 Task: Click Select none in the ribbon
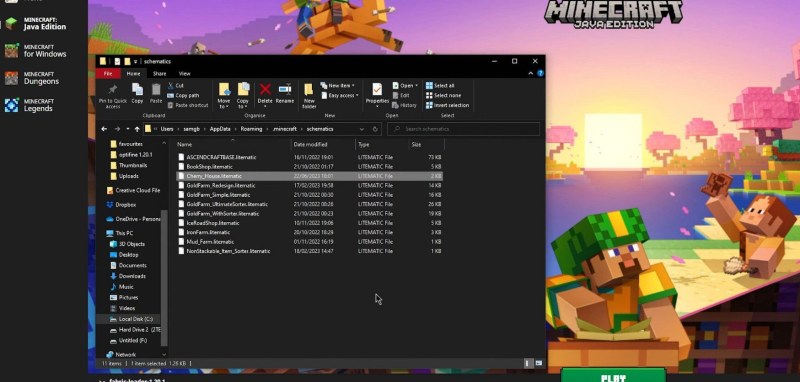tap(443, 95)
